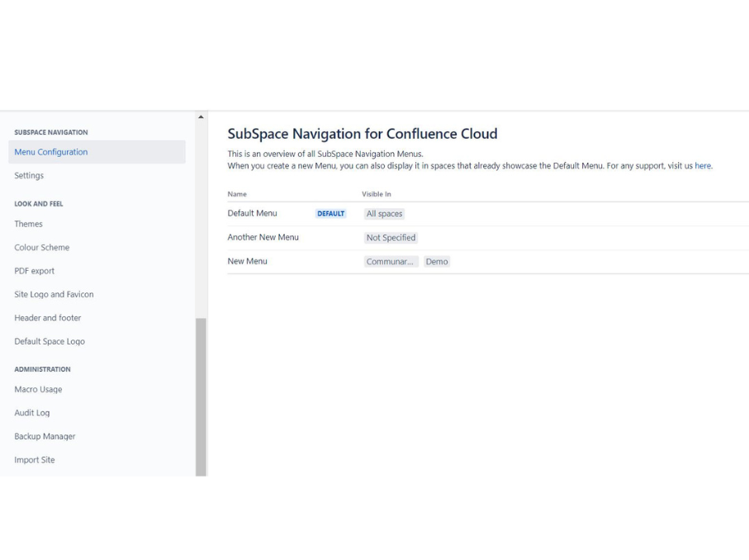Navigate to Header and footer
This screenshot has width=749, height=560.
48,318
